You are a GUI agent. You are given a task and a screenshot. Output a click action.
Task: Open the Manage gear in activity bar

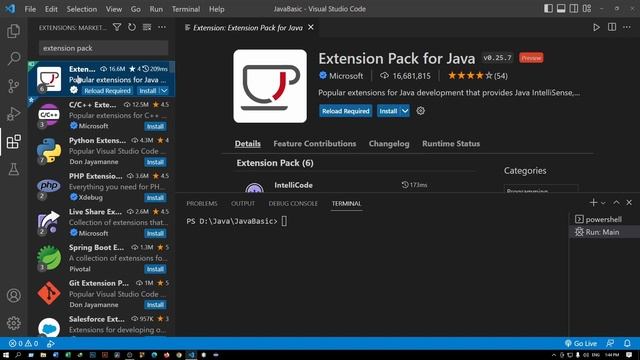pyautogui.click(x=13, y=323)
